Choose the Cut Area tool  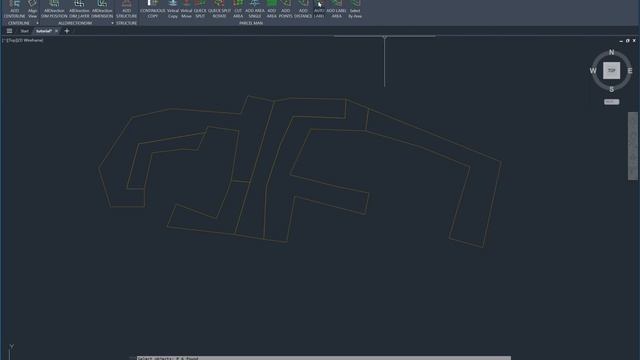238,9
